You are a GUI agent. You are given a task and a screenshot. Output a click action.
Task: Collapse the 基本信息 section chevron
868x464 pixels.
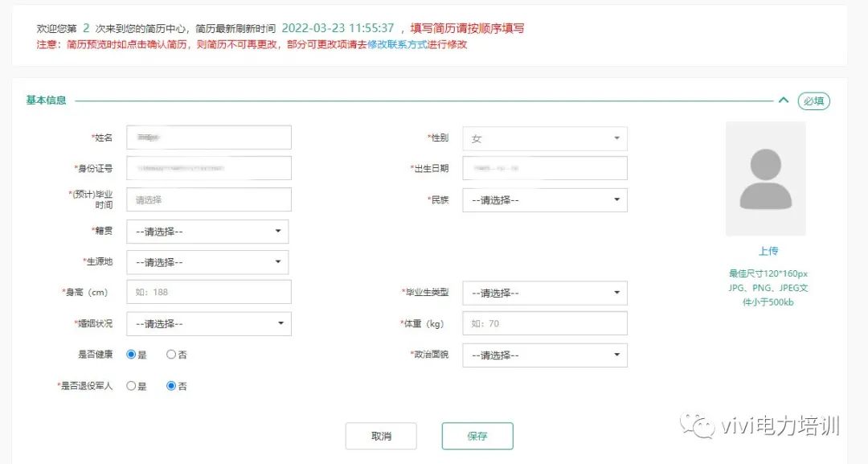pos(783,101)
